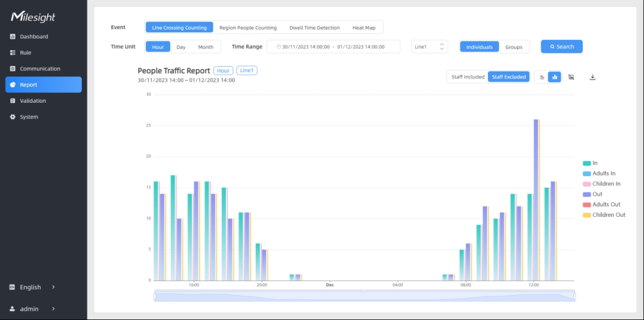644x320 pixels.
Task: Open the Heat Map event tab
Action: point(363,27)
